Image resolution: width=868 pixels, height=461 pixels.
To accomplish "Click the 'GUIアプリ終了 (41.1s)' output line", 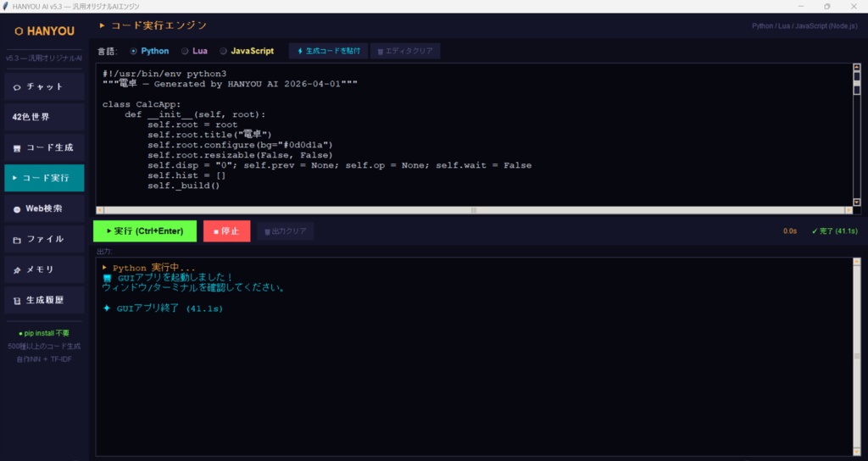I will click(164, 308).
